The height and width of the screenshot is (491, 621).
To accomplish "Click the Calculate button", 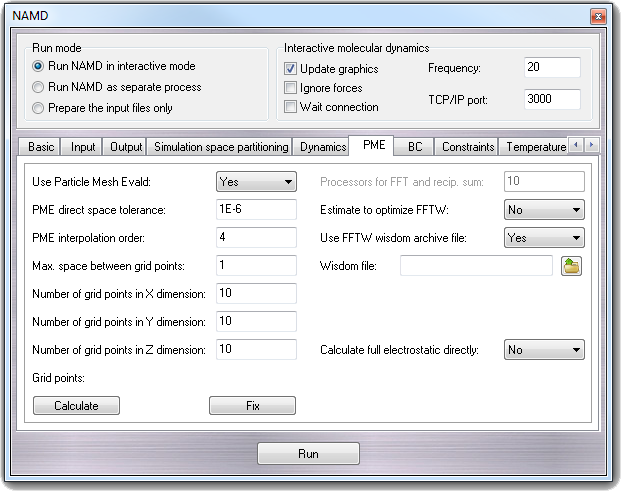I will click(x=76, y=406).
